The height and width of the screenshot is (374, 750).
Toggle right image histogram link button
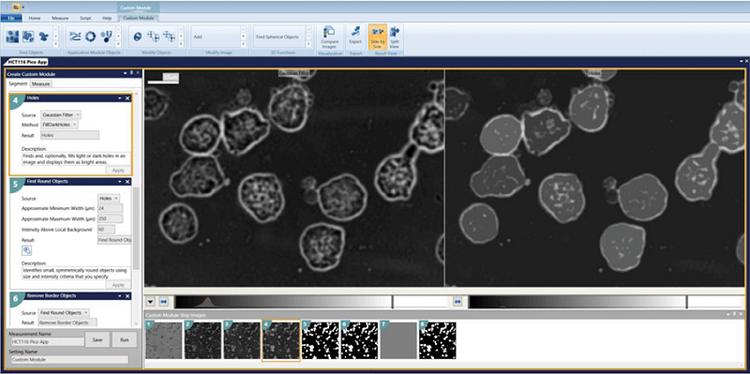point(458,302)
